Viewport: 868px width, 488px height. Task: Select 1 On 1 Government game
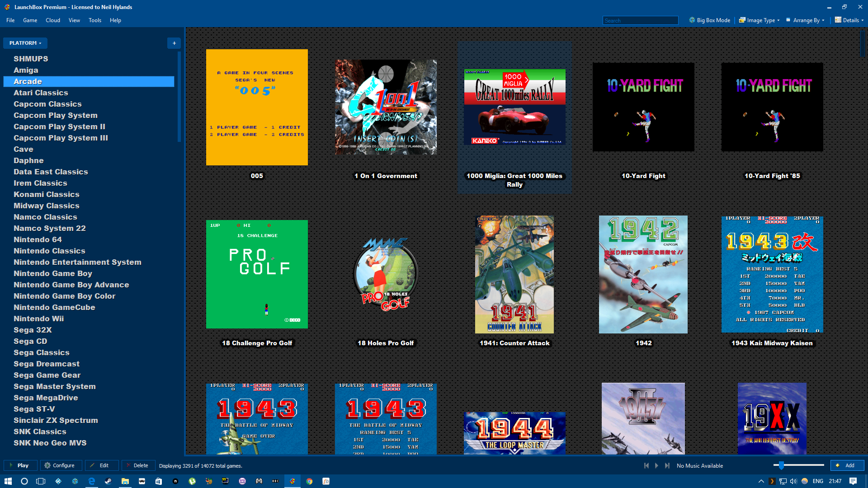tap(386, 107)
